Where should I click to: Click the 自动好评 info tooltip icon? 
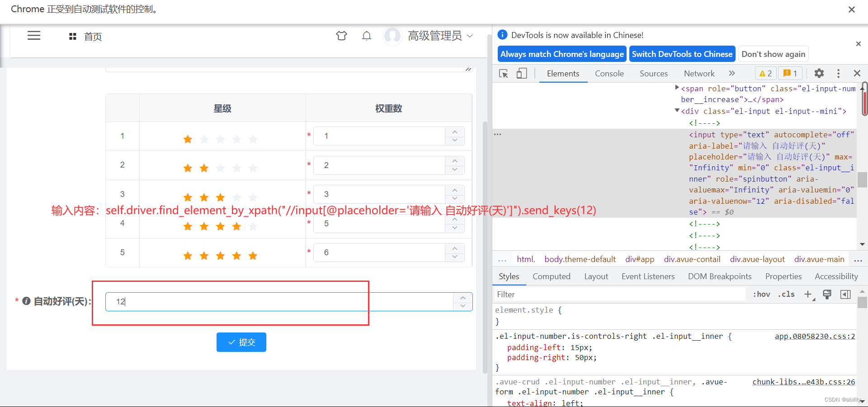coord(26,301)
